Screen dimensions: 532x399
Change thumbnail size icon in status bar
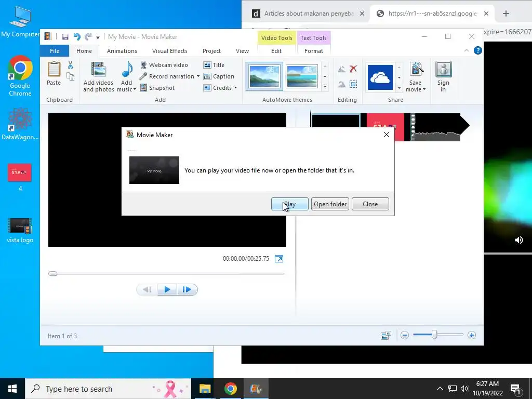386,335
